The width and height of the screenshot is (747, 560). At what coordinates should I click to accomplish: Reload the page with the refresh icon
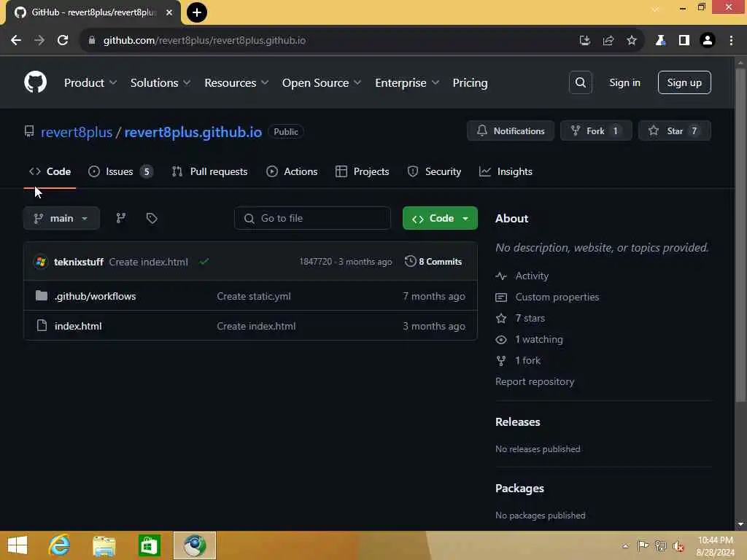coord(63,41)
